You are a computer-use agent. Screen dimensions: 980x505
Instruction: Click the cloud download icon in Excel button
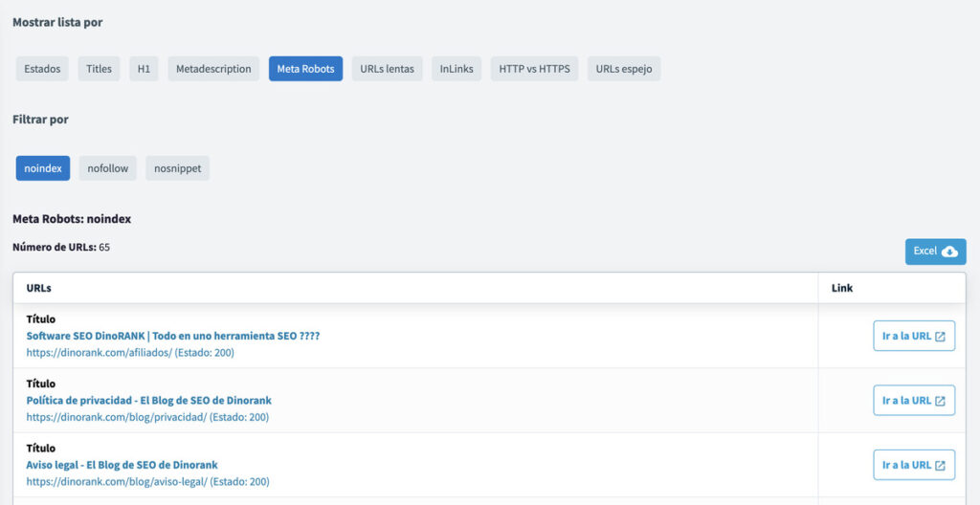click(x=949, y=252)
